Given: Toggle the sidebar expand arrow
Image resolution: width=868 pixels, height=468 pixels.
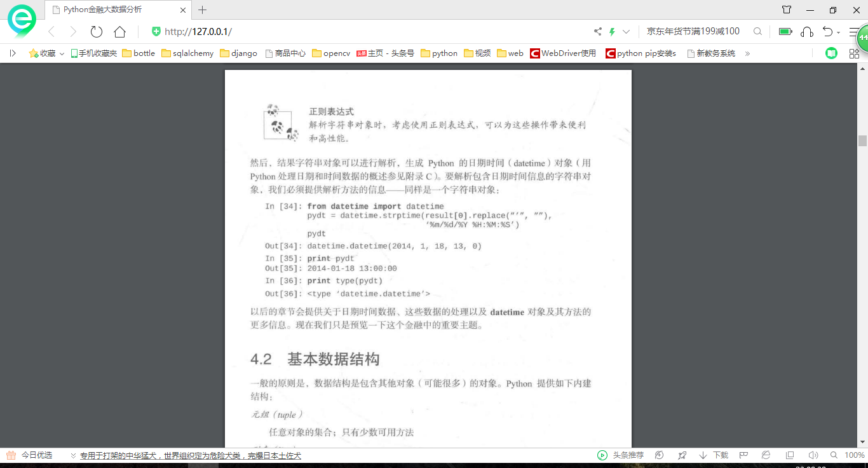Looking at the screenshot, I should tap(12, 53).
